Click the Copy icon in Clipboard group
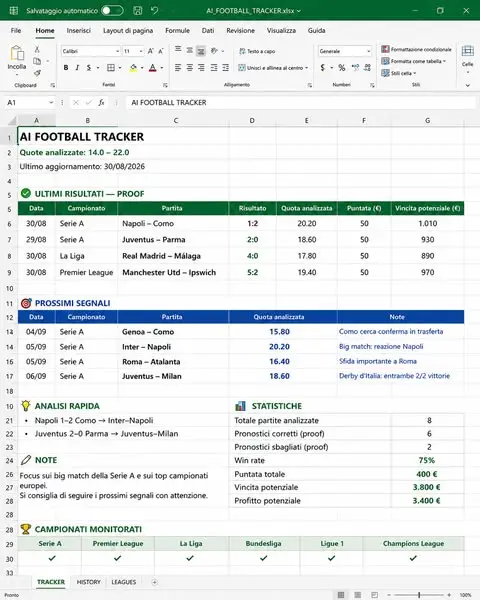This screenshot has height=600, width=480. [x=37, y=61]
